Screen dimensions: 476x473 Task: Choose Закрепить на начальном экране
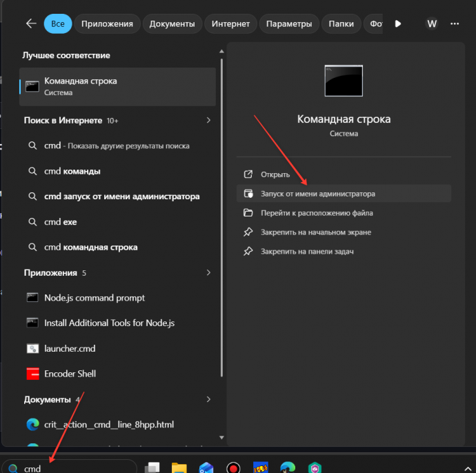[x=344, y=232]
